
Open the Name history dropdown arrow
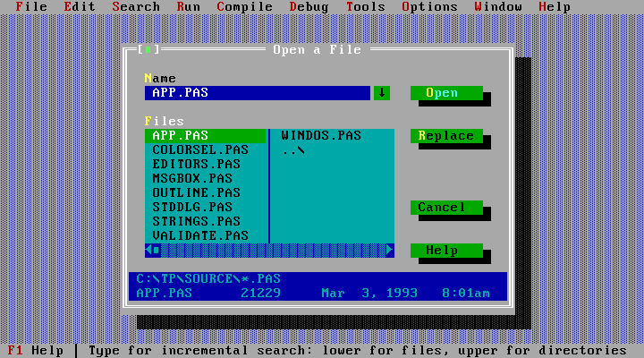tap(382, 93)
